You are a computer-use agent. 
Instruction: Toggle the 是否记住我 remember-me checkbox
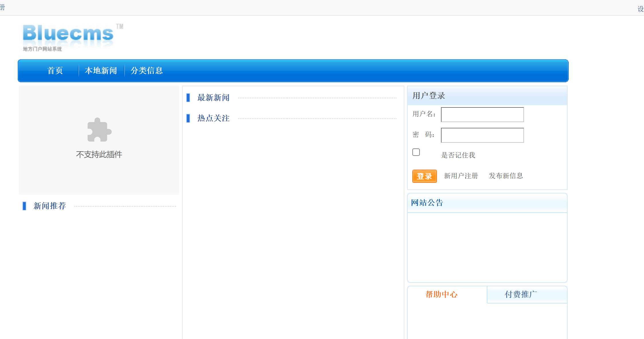[416, 152]
